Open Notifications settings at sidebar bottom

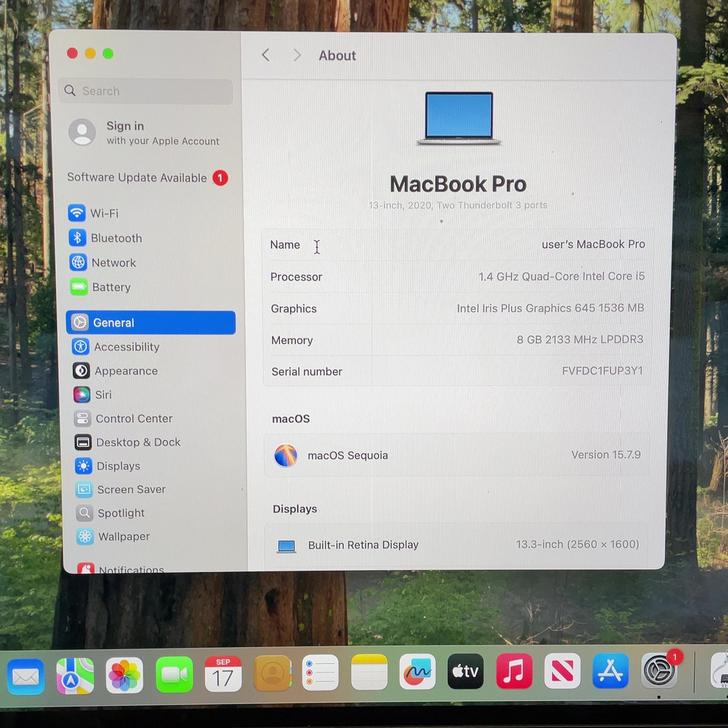(121, 568)
